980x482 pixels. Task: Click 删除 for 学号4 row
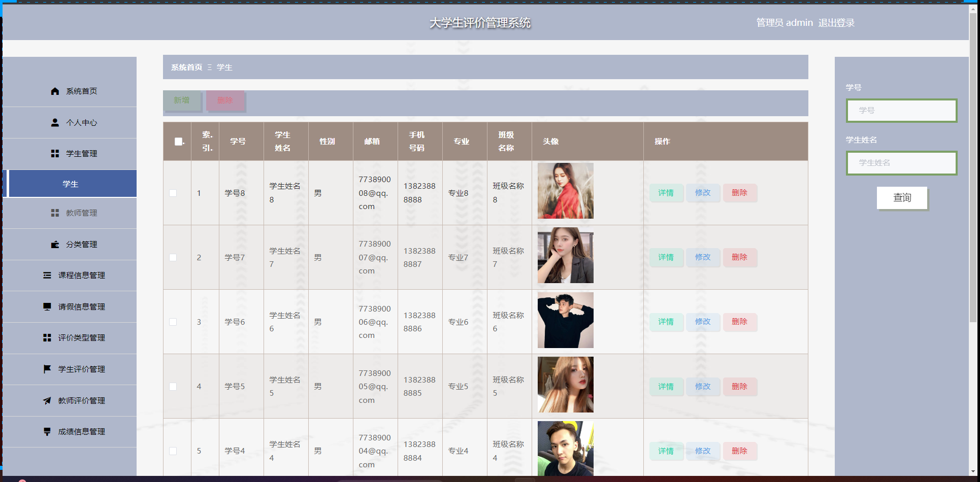click(740, 451)
